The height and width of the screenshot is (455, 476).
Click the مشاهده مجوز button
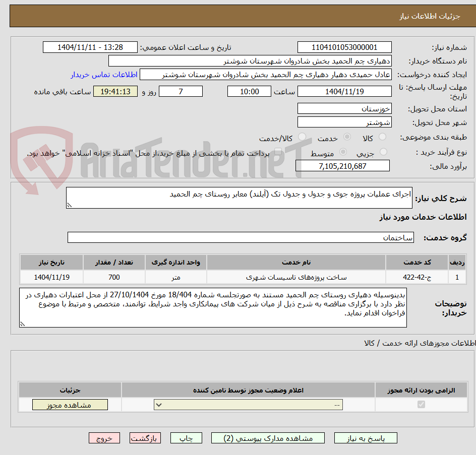coord(70,405)
